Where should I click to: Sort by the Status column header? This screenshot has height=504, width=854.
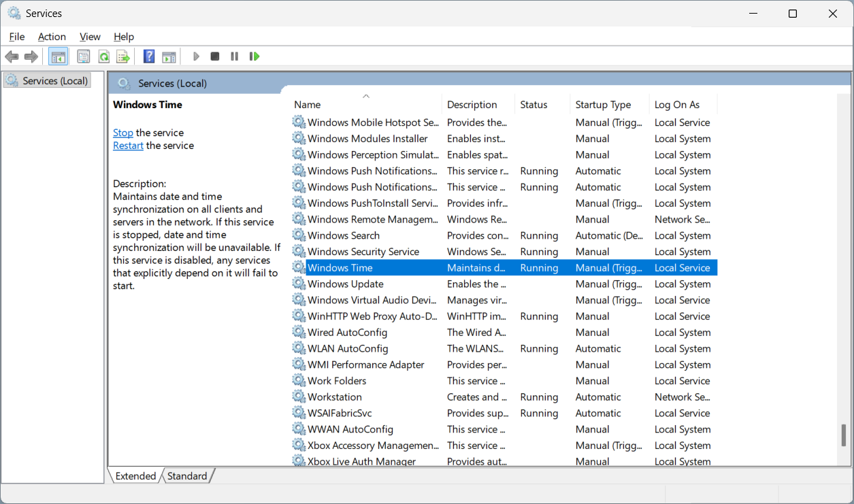pos(542,104)
